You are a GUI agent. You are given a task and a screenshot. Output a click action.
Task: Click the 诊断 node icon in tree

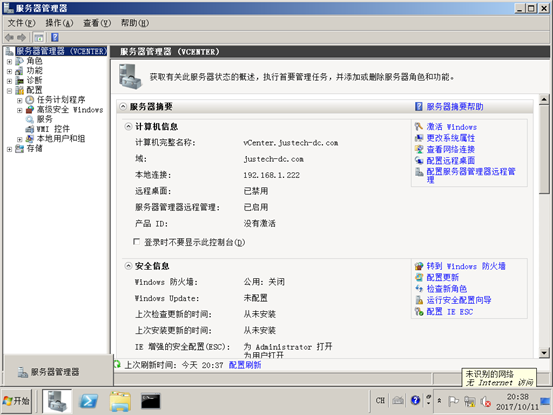coord(20,81)
